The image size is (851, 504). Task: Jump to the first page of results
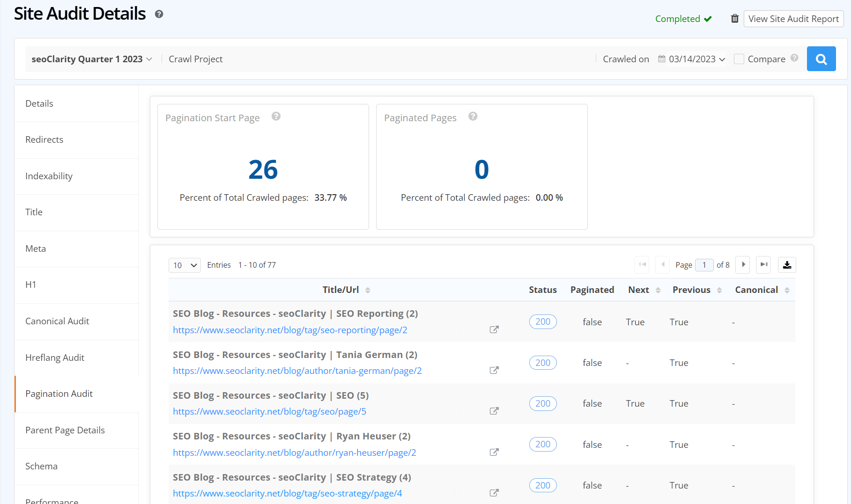click(x=642, y=265)
